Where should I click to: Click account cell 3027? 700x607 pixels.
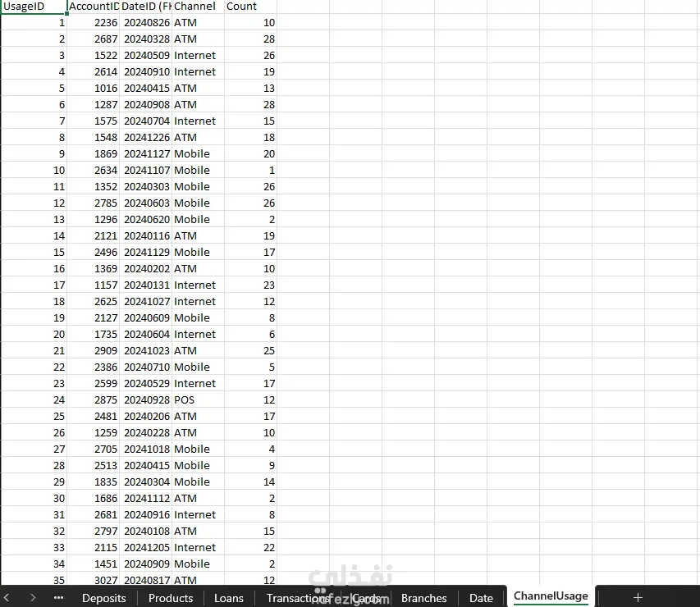(94, 579)
